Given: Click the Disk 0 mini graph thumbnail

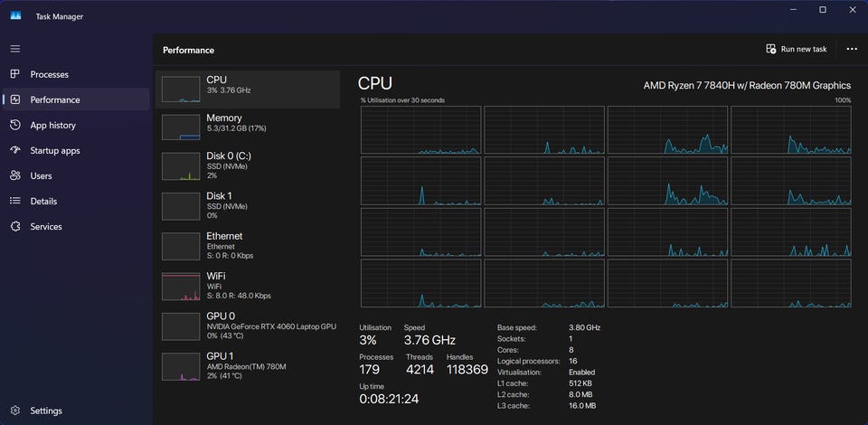Looking at the screenshot, I should point(181,166).
